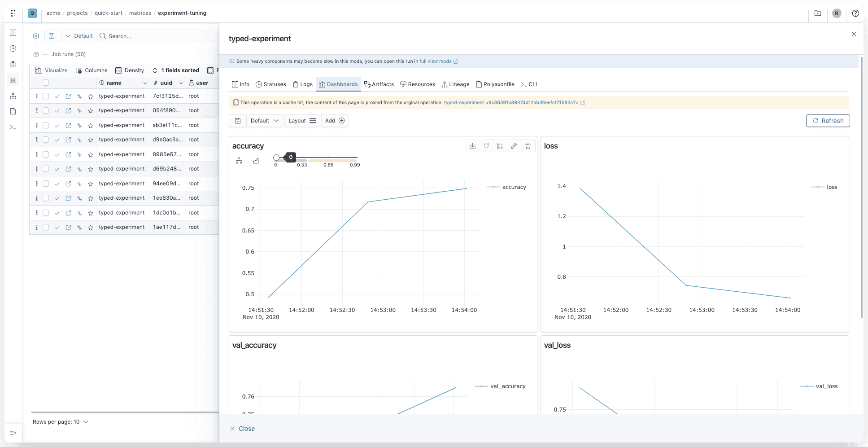
Task: Open the CLI terminal icon in left sidebar
Action: click(x=13, y=127)
